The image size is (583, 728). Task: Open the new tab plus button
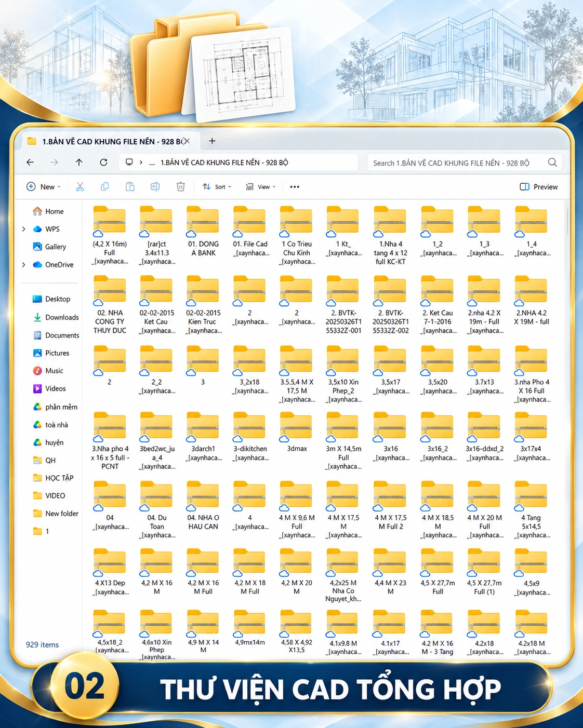212,141
